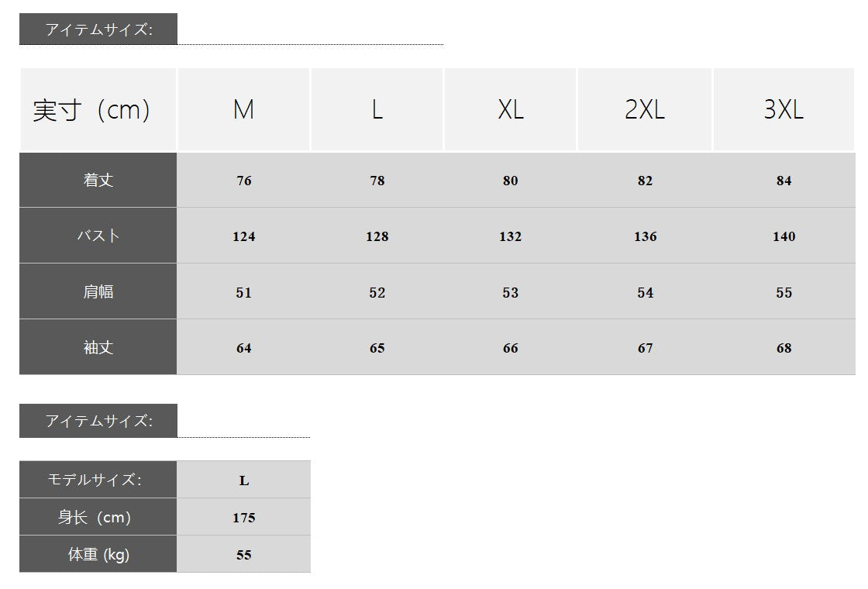Select the 2XL size column header
The height and width of the screenshot is (589, 868).
(x=645, y=110)
